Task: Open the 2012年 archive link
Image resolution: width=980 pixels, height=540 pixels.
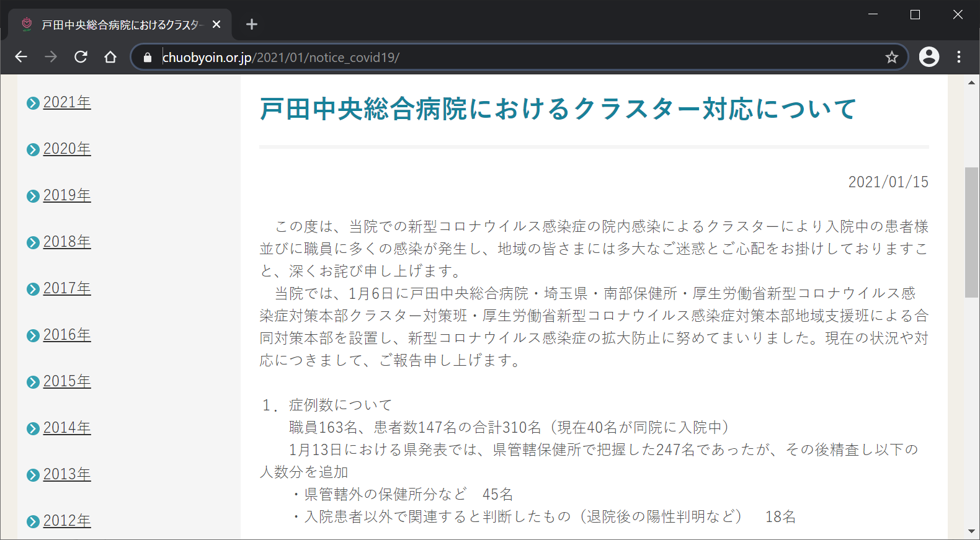Action: [x=67, y=521]
